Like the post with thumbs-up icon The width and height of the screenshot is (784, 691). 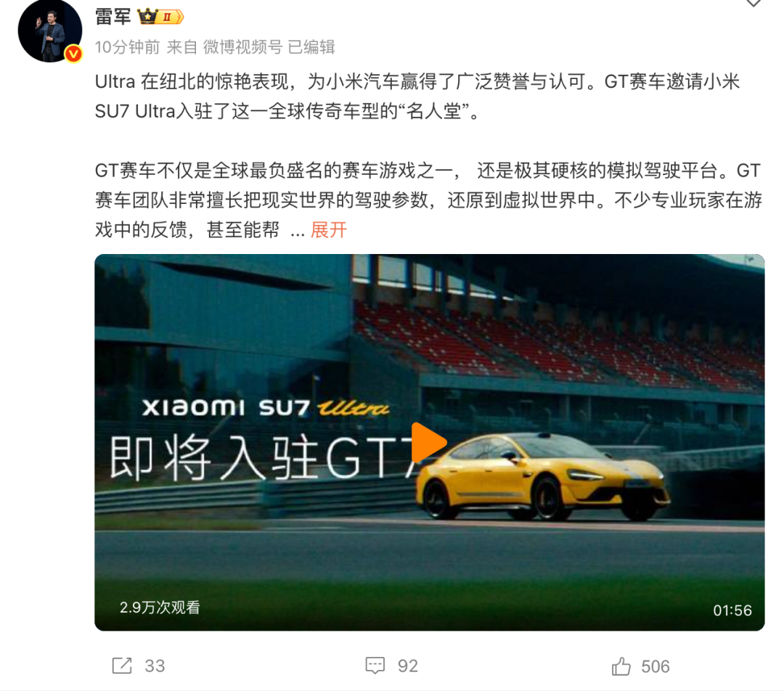[x=621, y=666]
